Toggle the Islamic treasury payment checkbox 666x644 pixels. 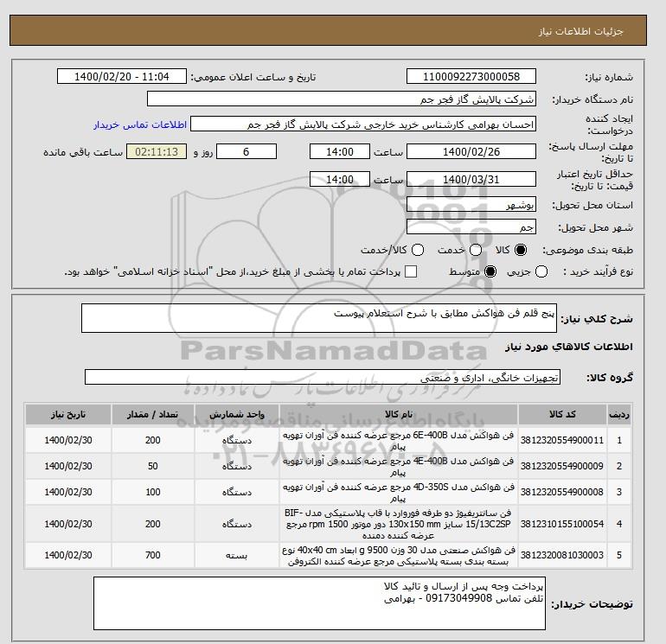(411, 271)
